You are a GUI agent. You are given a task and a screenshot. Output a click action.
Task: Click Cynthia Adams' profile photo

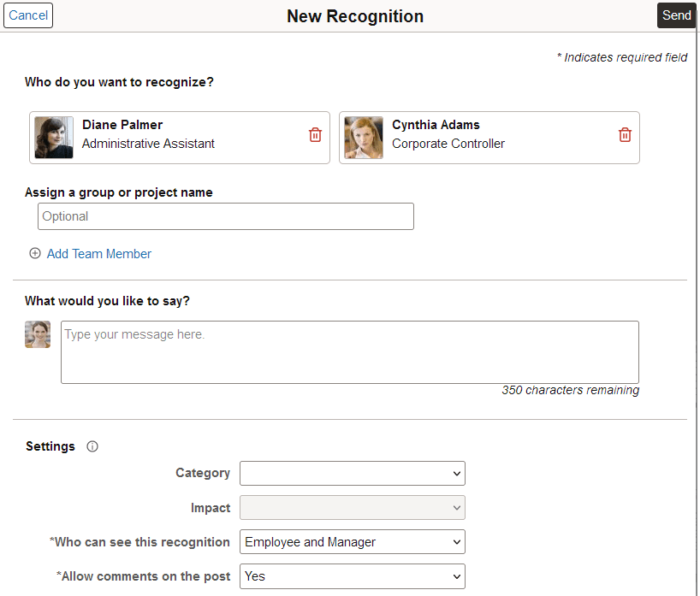click(363, 134)
